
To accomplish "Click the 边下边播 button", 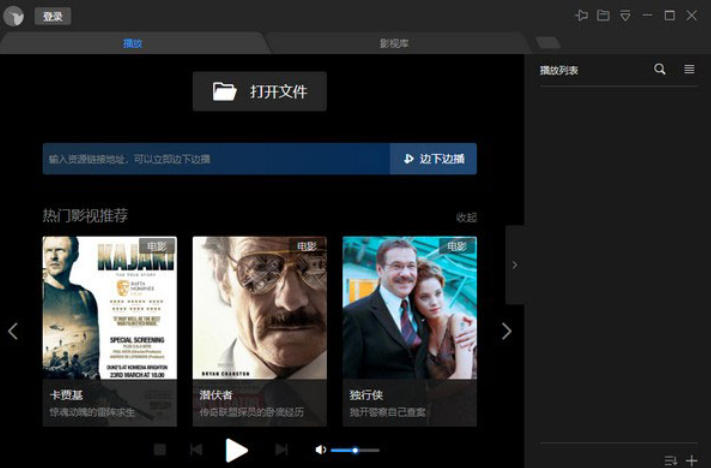I will 433,158.
